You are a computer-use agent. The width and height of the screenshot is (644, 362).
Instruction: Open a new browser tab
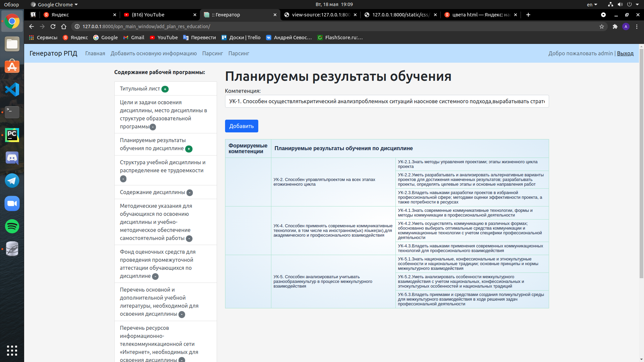coord(528,15)
